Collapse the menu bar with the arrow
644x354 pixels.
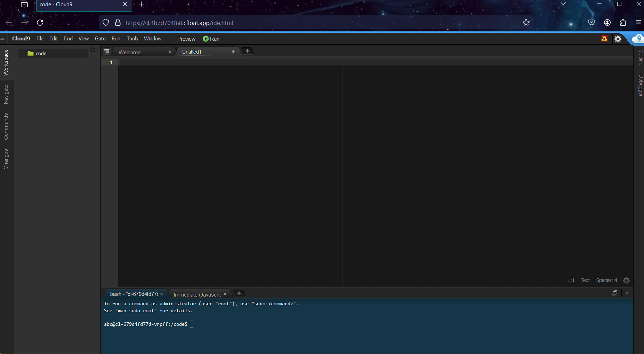point(2,39)
